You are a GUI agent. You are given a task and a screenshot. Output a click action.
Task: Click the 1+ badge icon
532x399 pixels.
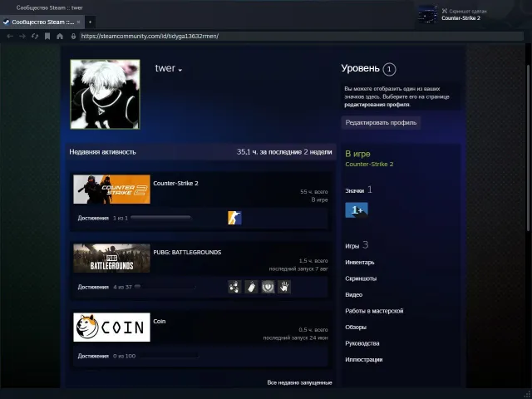(357, 210)
